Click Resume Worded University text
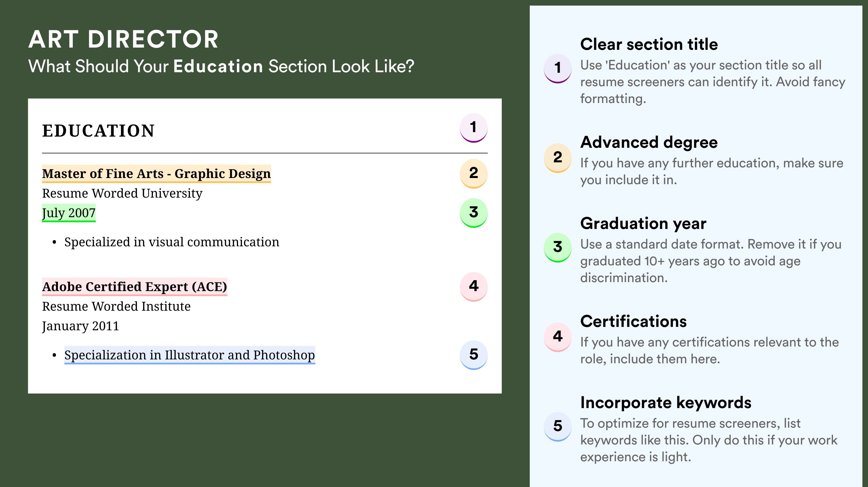This screenshot has height=487, width=868. coord(122,193)
